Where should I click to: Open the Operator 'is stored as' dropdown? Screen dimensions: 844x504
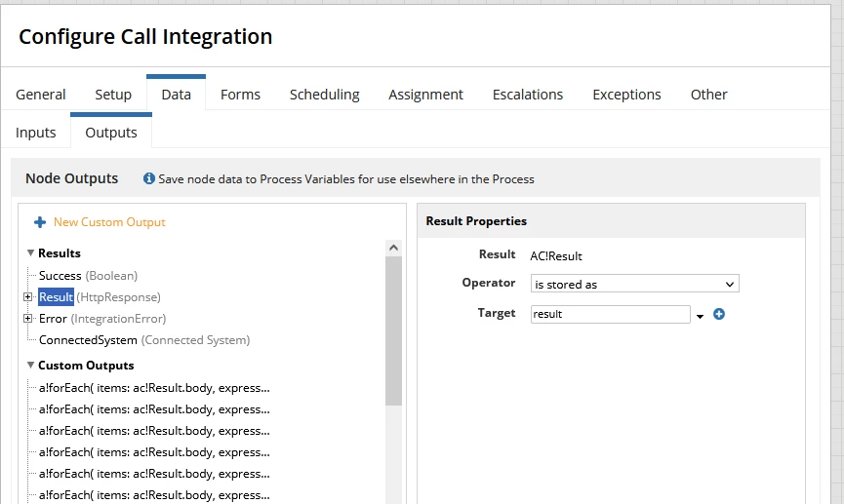634,284
